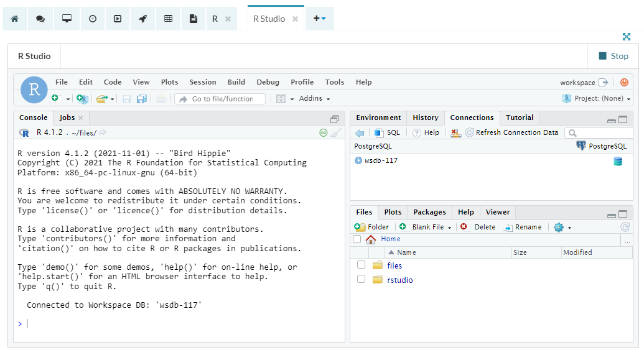644x355 pixels.
Task: Toggle fullscreen expand arrows icon
Action: (x=627, y=37)
